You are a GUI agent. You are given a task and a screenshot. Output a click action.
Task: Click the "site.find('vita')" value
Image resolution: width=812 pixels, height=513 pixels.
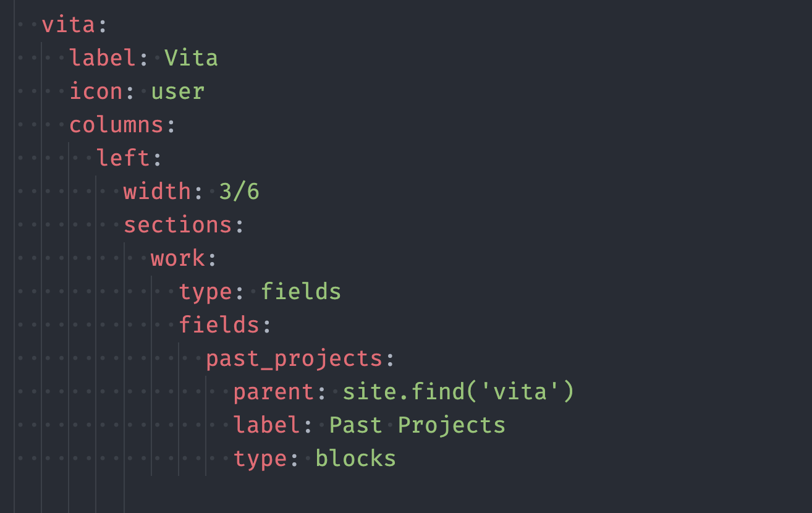(x=458, y=392)
